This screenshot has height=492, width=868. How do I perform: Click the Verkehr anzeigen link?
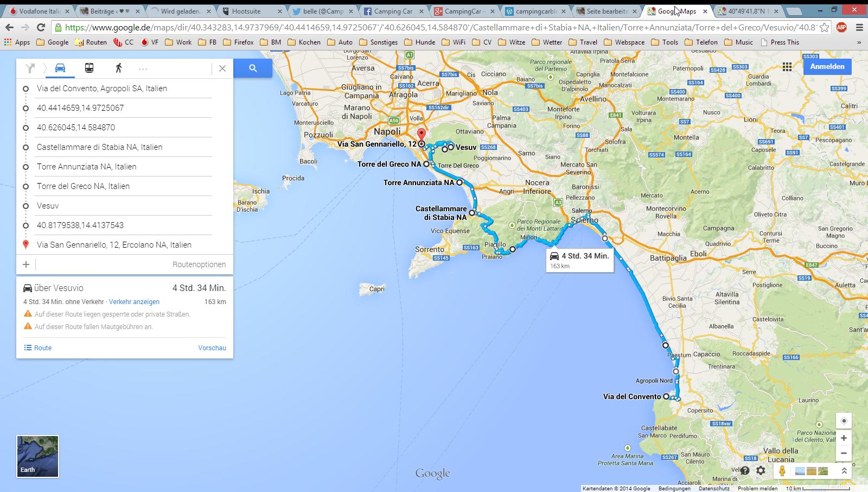[134, 302]
